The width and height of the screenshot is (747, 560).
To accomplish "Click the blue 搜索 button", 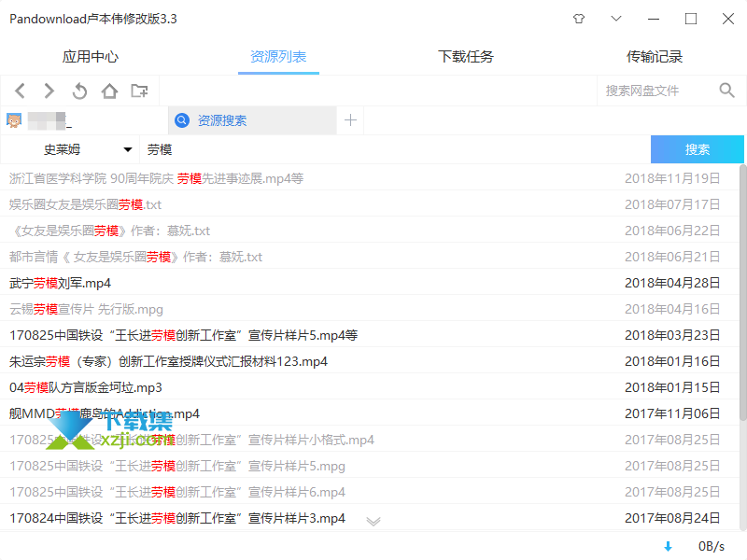I will point(697,149).
